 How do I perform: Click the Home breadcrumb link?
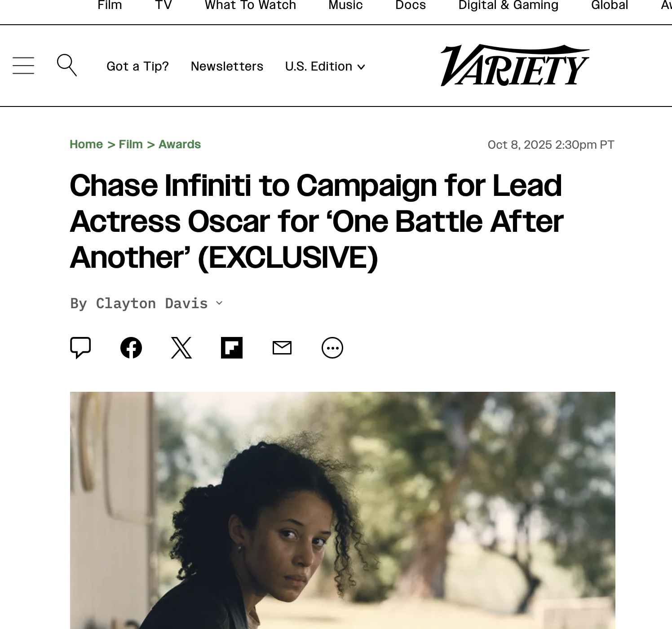pyautogui.click(x=86, y=144)
